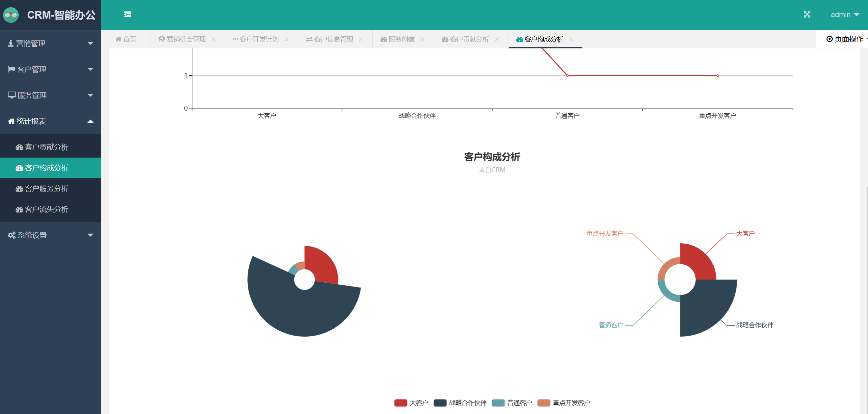Close the 客户开发计划 tab
Image resolution: width=868 pixels, height=414 pixels.
pos(286,39)
